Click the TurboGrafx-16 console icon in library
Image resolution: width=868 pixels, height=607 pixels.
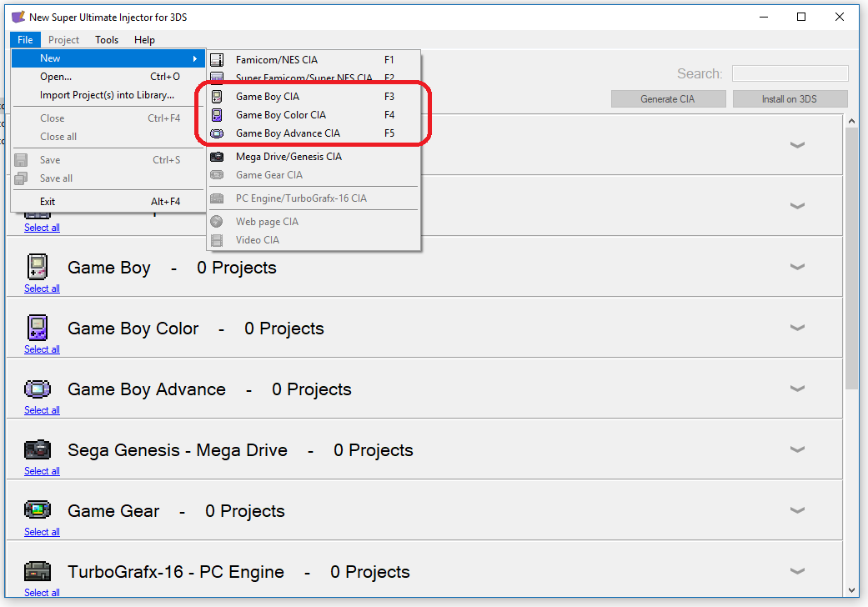[38, 571]
